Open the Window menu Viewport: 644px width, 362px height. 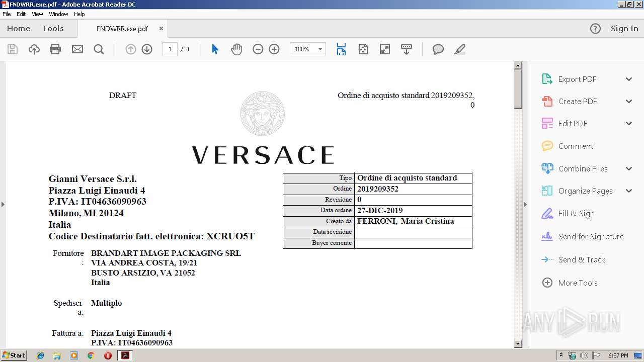(x=58, y=14)
